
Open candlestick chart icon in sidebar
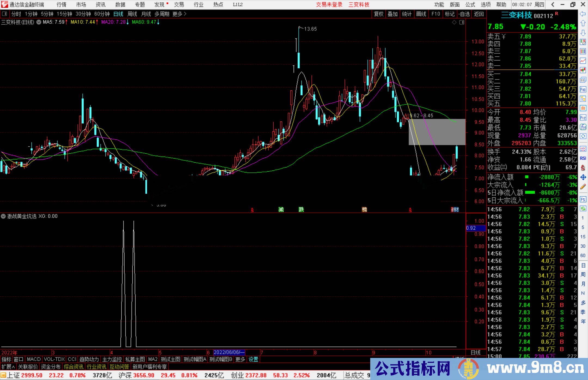pyautogui.click(x=583, y=70)
